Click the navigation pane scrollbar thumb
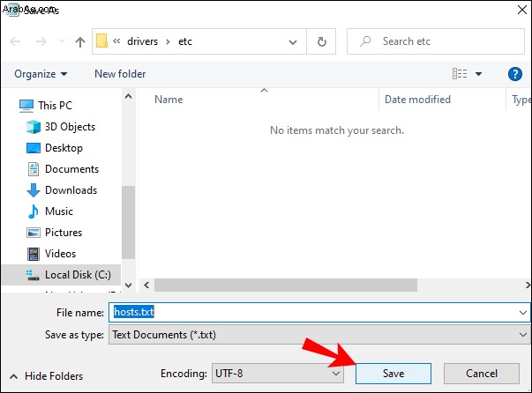Screen dimensions: 532x393 pos(128,223)
